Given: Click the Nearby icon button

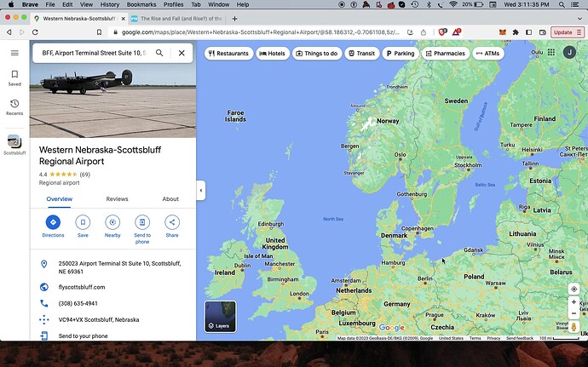Looking at the screenshot, I should tap(112, 222).
